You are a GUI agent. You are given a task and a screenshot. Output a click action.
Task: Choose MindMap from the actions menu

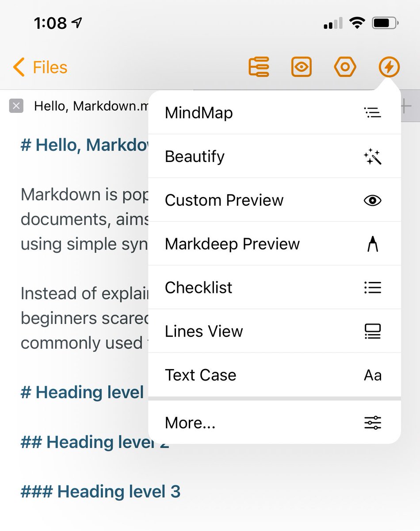tap(275, 113)
